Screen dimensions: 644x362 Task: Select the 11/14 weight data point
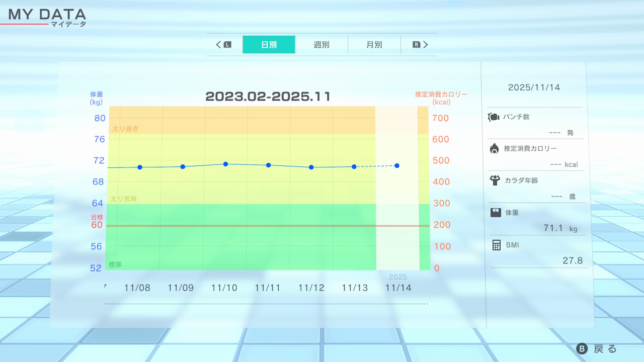(x=397, y=165)
